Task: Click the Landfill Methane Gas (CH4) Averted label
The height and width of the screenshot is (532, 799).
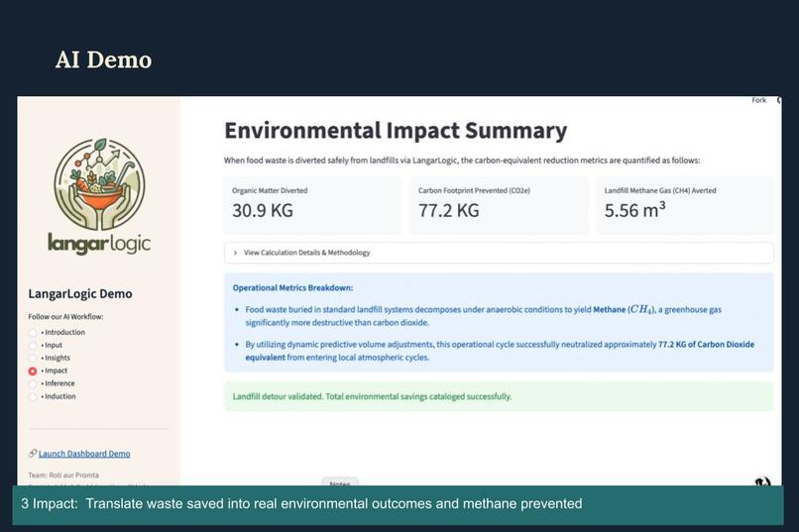Action: (660, 190)
